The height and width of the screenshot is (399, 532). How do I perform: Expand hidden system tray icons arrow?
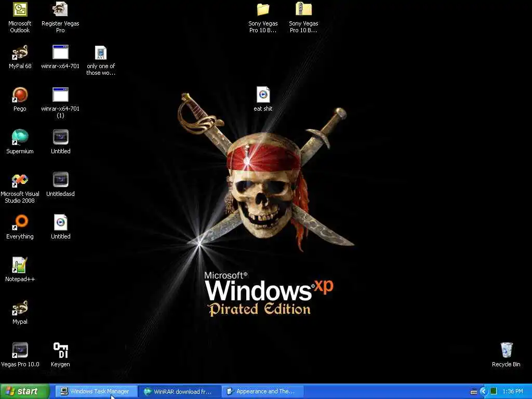[484, 392]
